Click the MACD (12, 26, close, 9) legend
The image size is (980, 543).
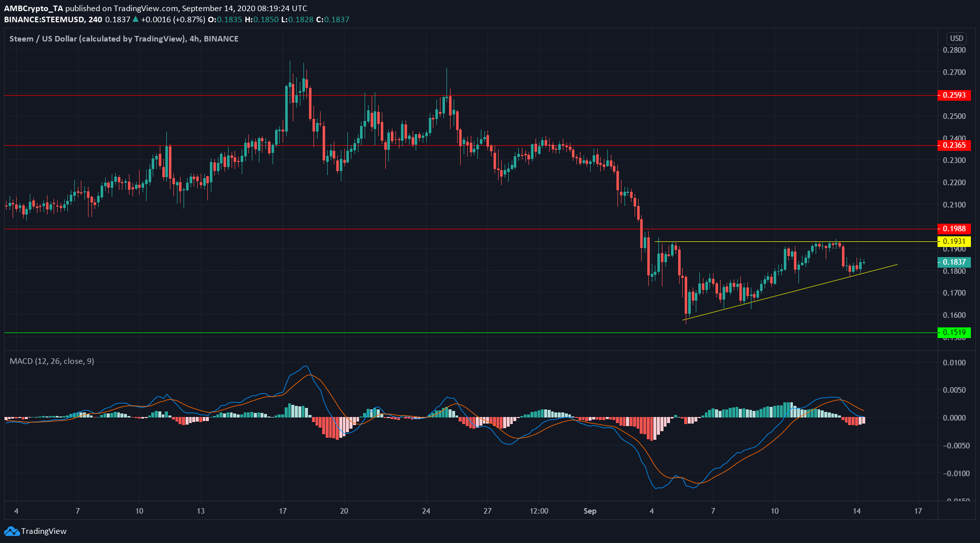point(52,361)
